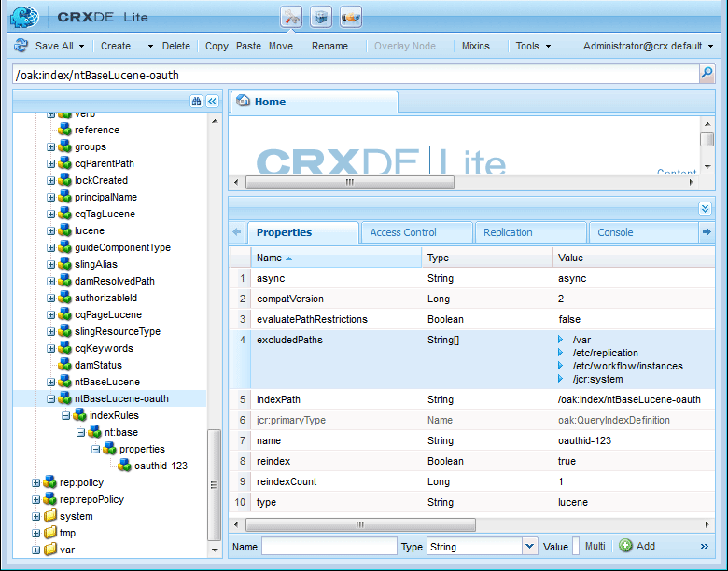Click the CRXDE Lite piggy logo icon

[24, 17]
